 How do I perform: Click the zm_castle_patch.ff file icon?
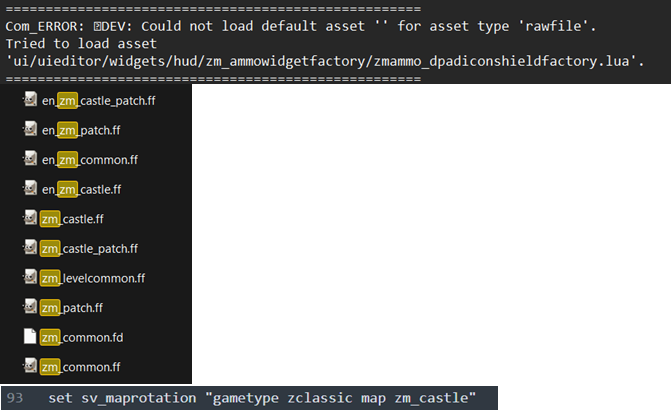(x=30, y=247)
